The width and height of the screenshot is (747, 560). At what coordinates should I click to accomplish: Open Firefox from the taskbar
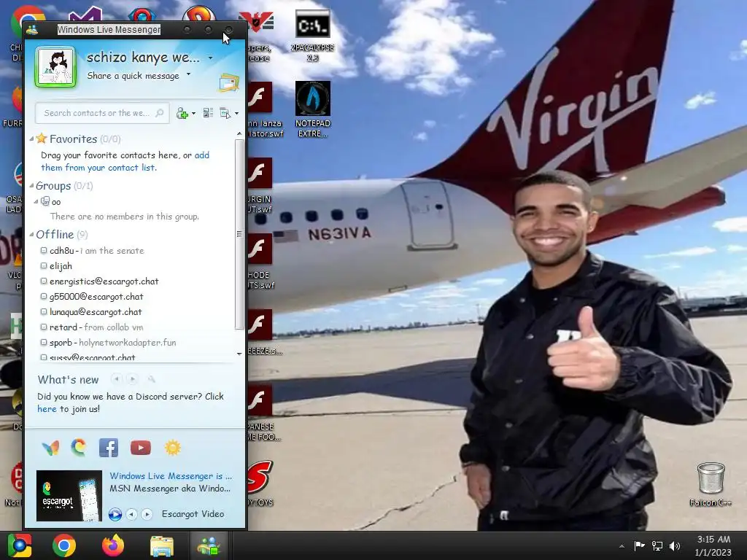coord(113,545)
